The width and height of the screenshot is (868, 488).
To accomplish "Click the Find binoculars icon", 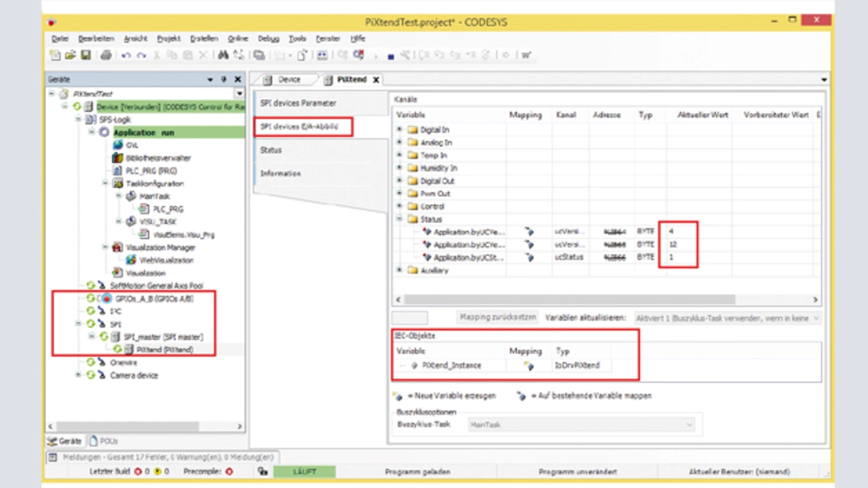I will click(223, 56).
